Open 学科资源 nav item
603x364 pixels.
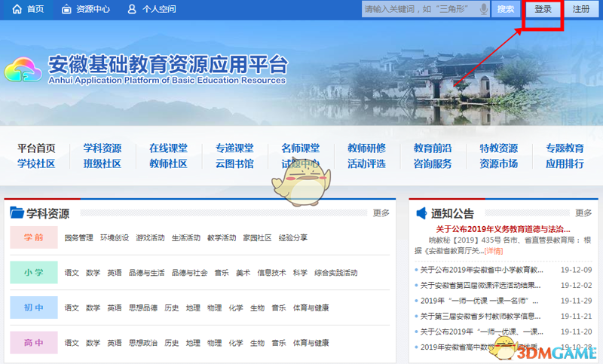tap(103, 148)
